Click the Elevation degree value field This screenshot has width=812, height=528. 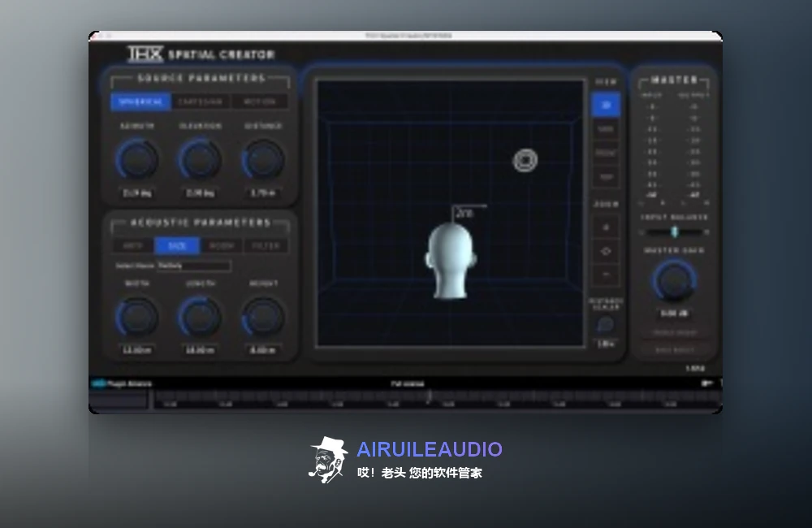point(200,193)
